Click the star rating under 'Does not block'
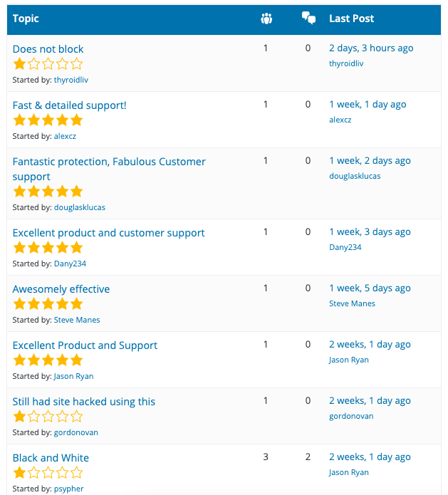 click(x=48, y=64)
